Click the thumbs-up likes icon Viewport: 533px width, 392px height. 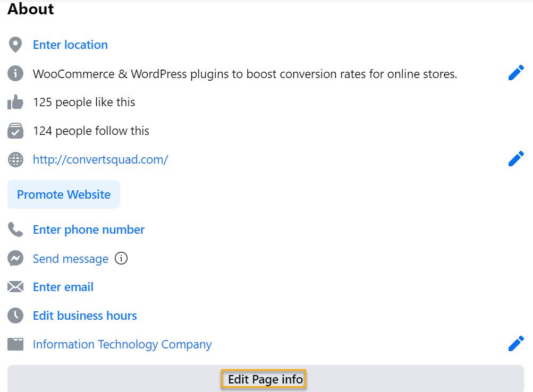[15, 102]
